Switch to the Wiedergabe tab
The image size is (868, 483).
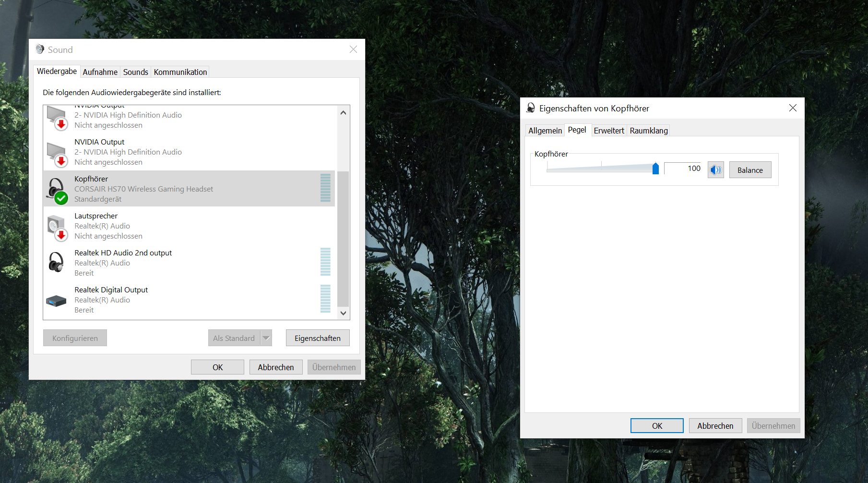57,71
